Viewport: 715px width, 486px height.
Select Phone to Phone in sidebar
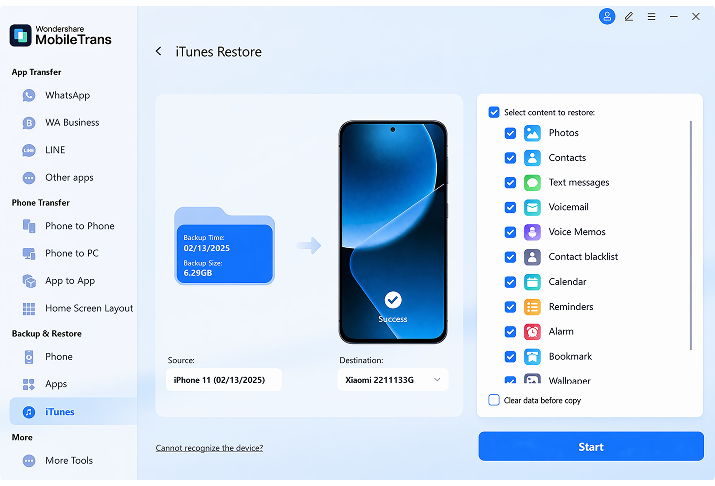pyautogui.click(x=73, y=226)
